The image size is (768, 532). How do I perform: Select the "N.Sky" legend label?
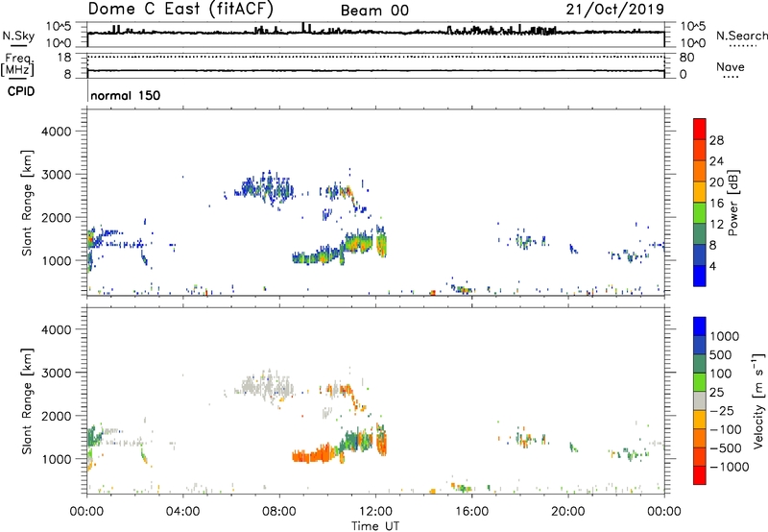(x=18, y=36)
